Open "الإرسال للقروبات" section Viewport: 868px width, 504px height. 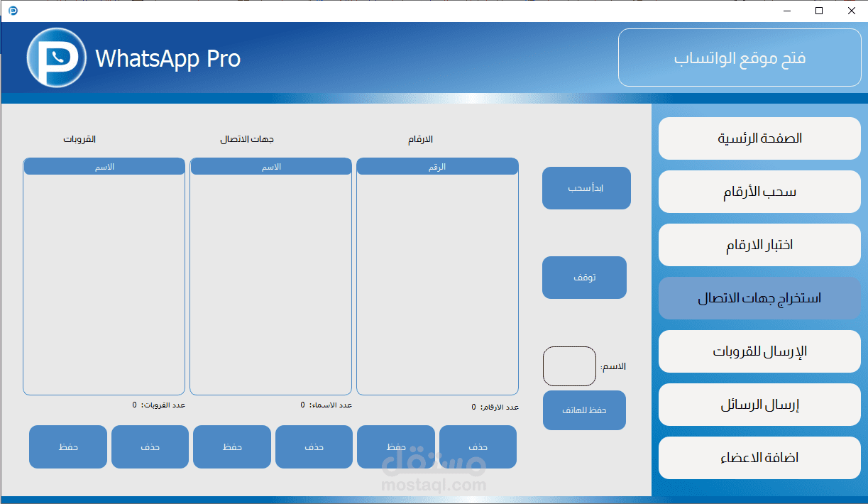[759, 351]
